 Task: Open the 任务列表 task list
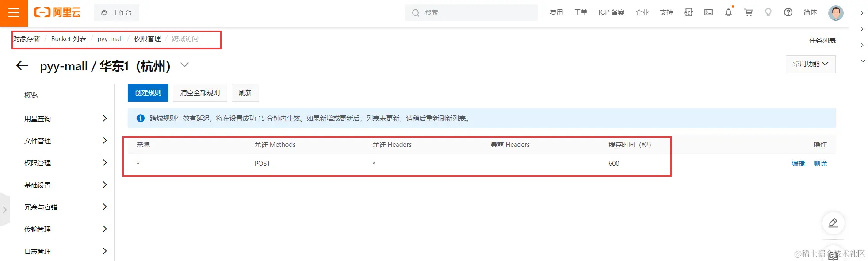822,40
